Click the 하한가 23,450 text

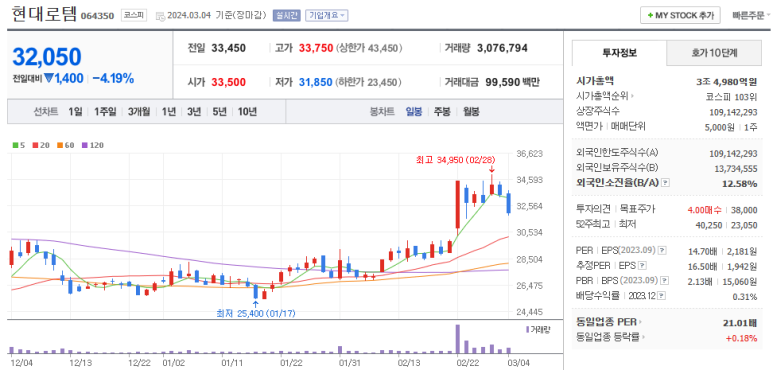tap(369, 82)
